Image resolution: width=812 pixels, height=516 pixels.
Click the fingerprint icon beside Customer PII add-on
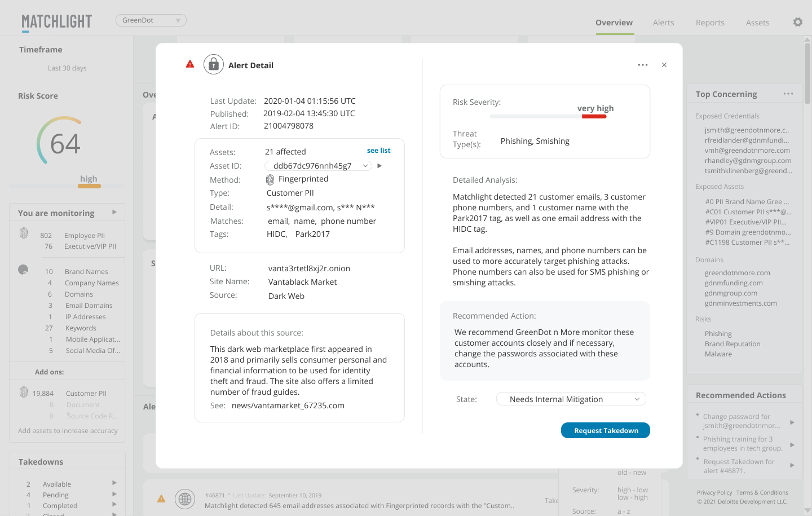pyautogui.click(x=24, y=392)
